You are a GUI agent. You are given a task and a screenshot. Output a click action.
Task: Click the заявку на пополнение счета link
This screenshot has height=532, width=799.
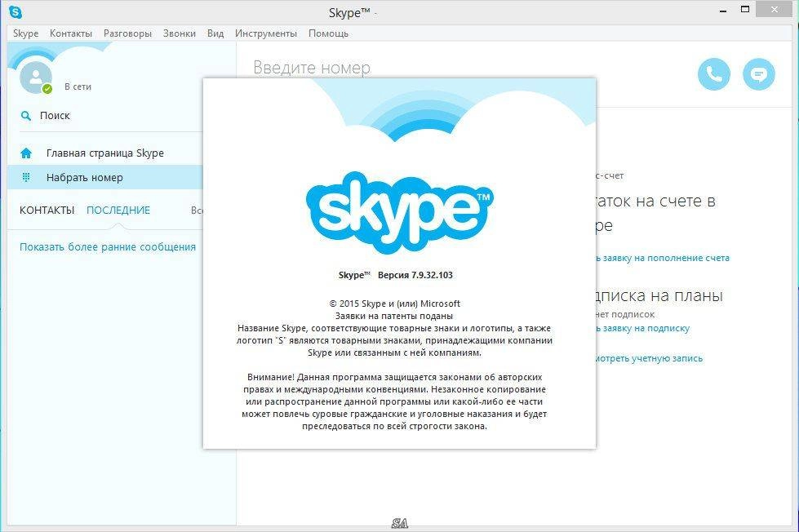(x=663, y=258)
